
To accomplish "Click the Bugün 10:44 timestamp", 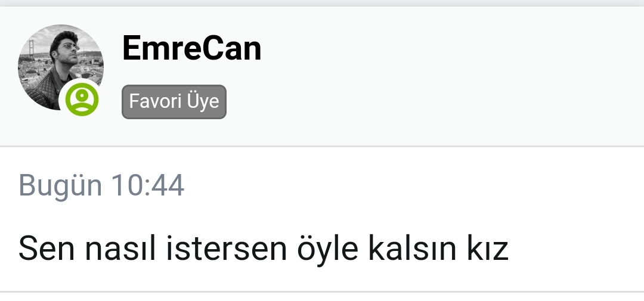I will pos(101,185).
